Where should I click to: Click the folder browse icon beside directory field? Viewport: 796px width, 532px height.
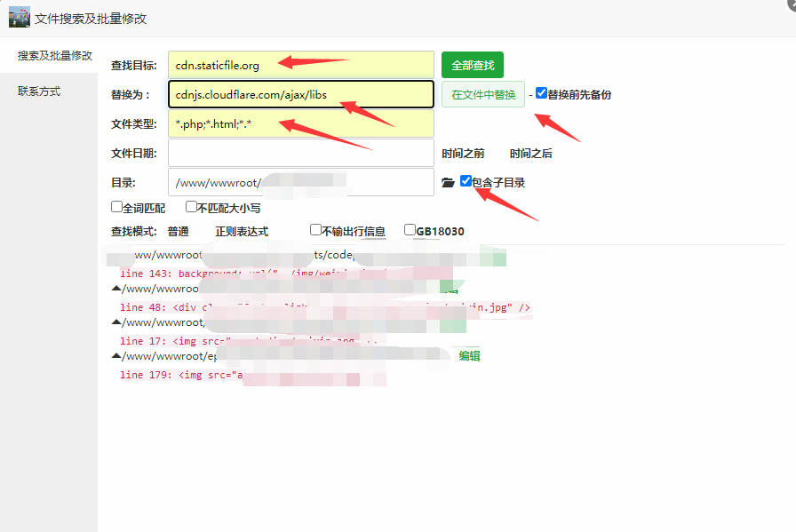click(x=448, y=182)
